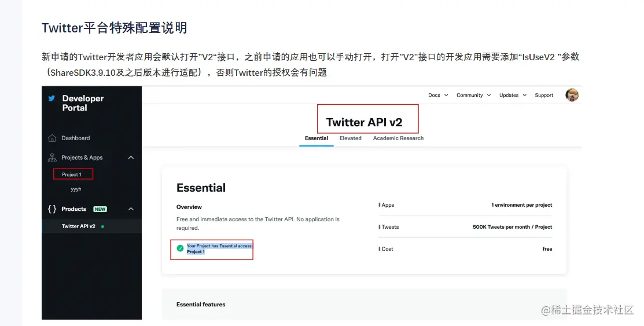This screenshot has height=326, width=644.
Task: Open the Community dropdown menu
Action: coord(473,95)
